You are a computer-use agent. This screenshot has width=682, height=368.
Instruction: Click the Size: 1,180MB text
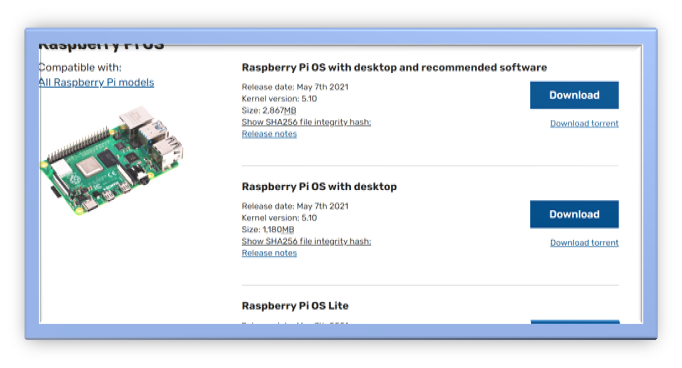tap(268, 230)
